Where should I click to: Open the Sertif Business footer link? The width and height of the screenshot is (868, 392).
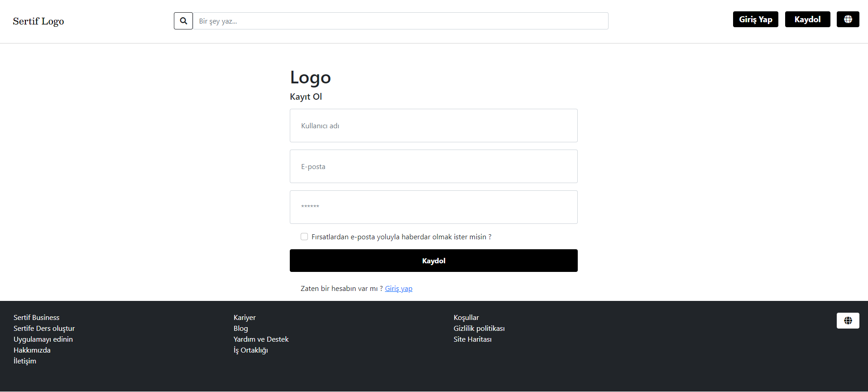coord(36,317)
